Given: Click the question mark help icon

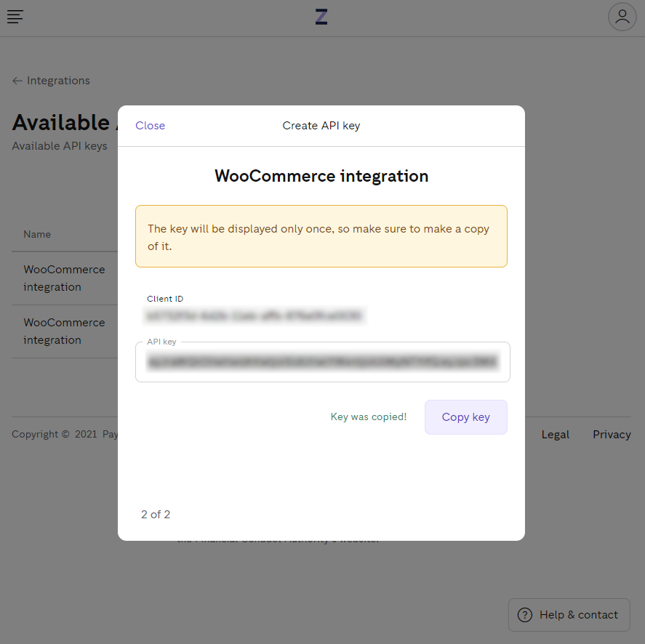Looking at the screenshot, I should pyautogui.click(x=524, y=614).
